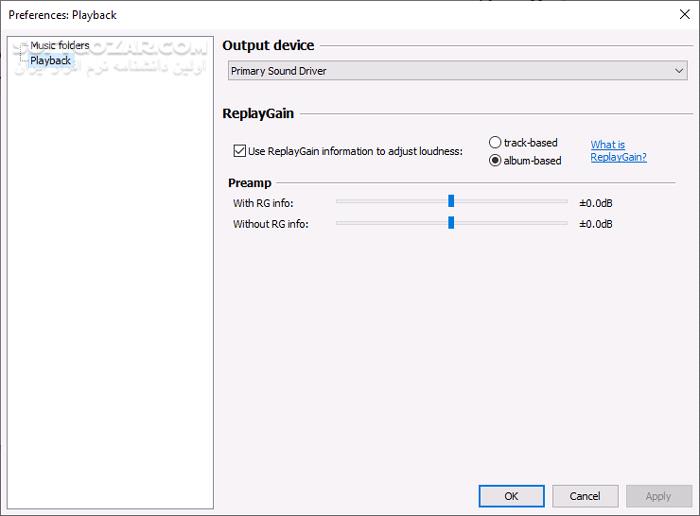Select the Playback item in the tree
700x516 pixels.
click(50, 60)
